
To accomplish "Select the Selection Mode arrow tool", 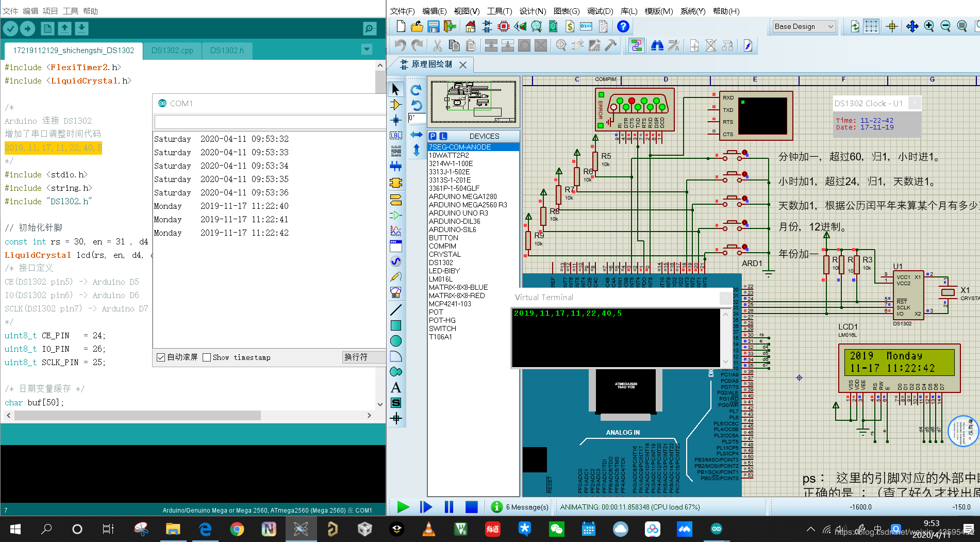I will [396, 89].
